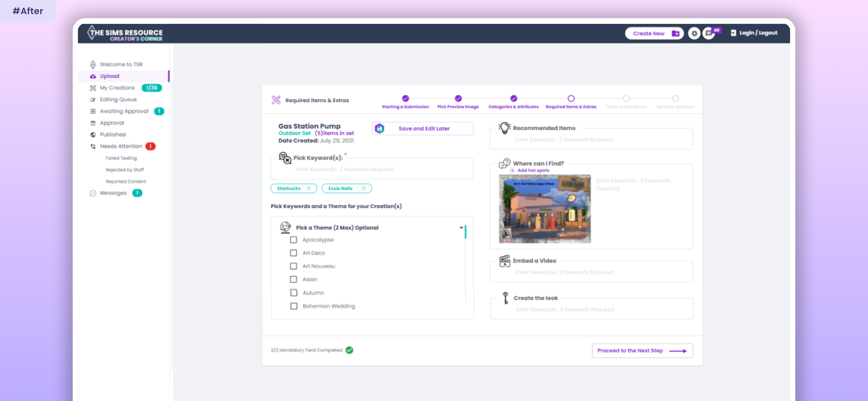Click the plus icon beside Add hot spots
Image resolution: width=868 pixels, height=401 pixels.
click(512, 170)
